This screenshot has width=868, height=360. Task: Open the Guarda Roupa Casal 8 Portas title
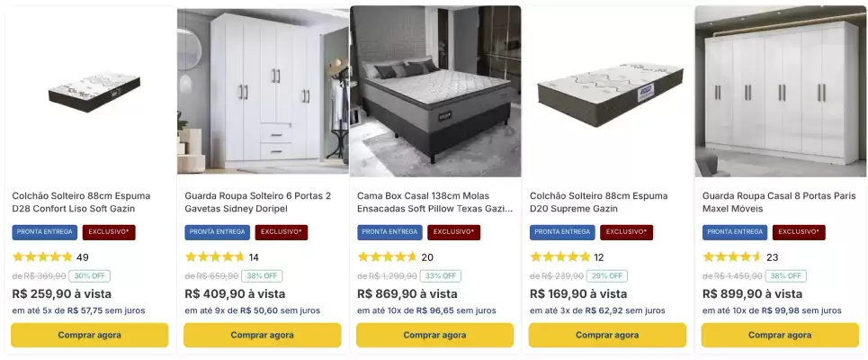click(780, 202)
